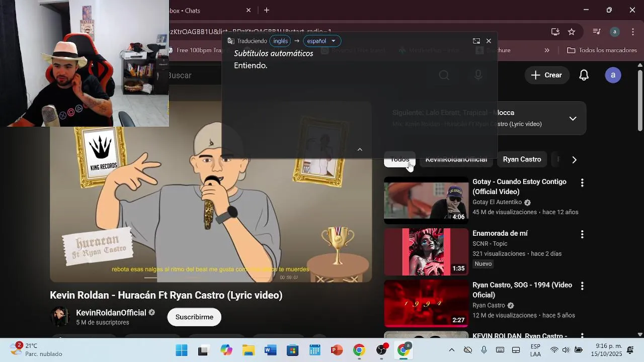Switch to OBS Studio on the taskbar
Screen dimensions: 644x362
[382, 350]
